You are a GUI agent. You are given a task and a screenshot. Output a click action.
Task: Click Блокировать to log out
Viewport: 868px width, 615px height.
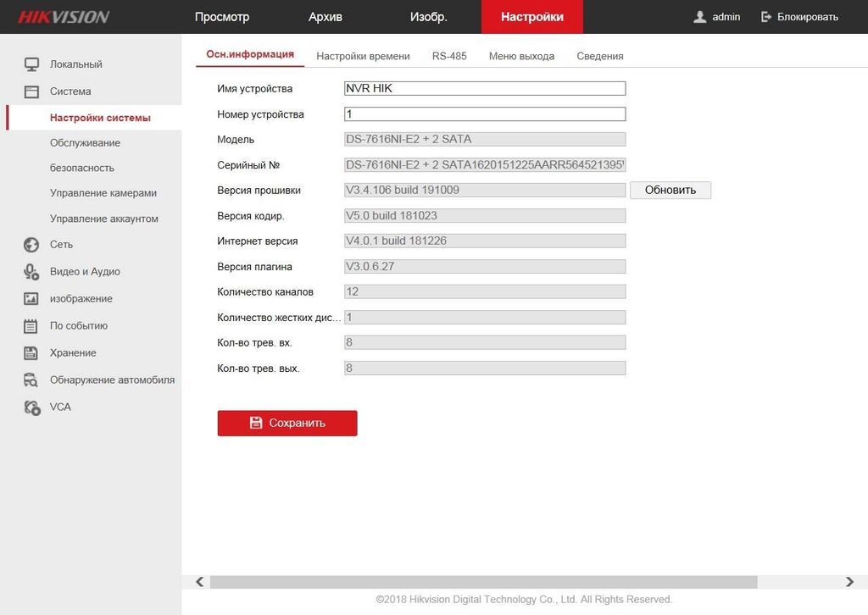click(x=799, y=17)
